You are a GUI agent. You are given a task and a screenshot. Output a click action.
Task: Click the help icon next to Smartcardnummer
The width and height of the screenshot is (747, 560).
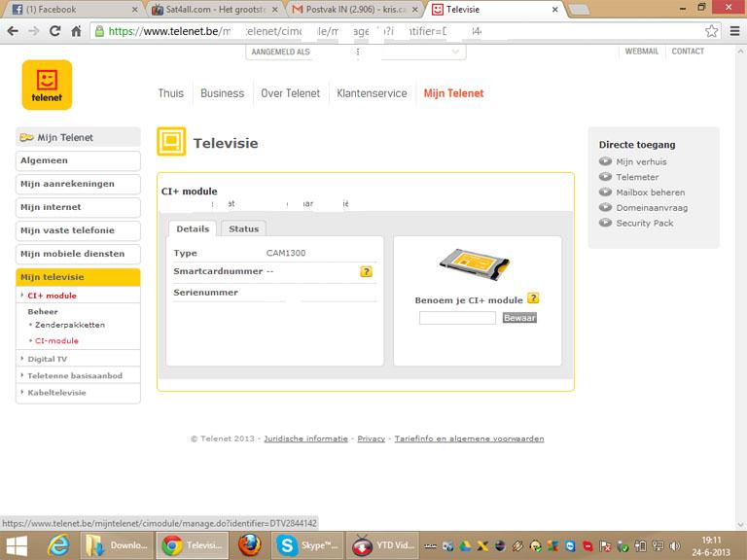(366, 272)
